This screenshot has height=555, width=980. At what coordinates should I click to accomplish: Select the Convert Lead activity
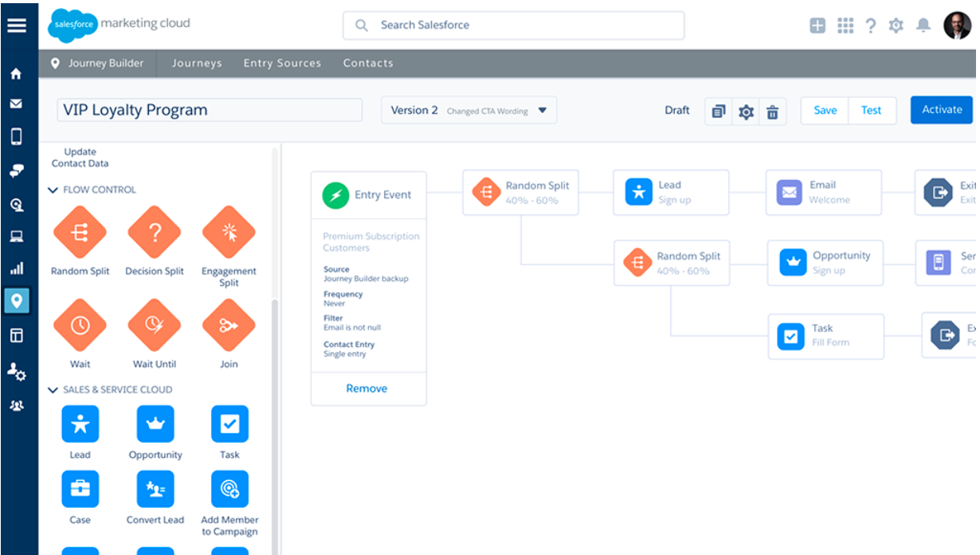[155, 488]
